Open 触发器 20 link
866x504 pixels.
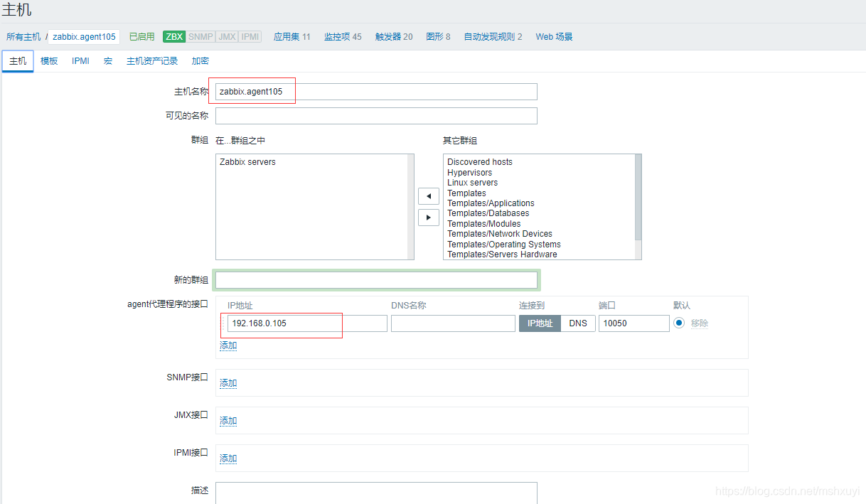(394, 36)
